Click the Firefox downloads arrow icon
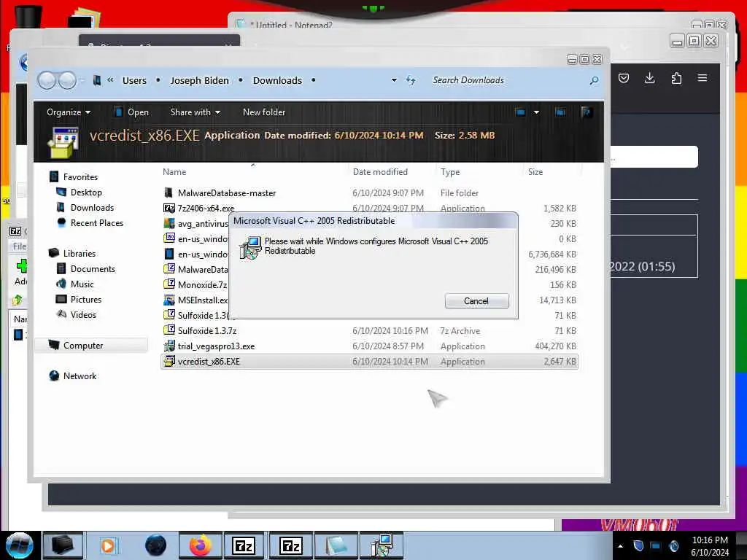Image resolution: width=747 pixels, height=560 pixels. pos(649,78)
